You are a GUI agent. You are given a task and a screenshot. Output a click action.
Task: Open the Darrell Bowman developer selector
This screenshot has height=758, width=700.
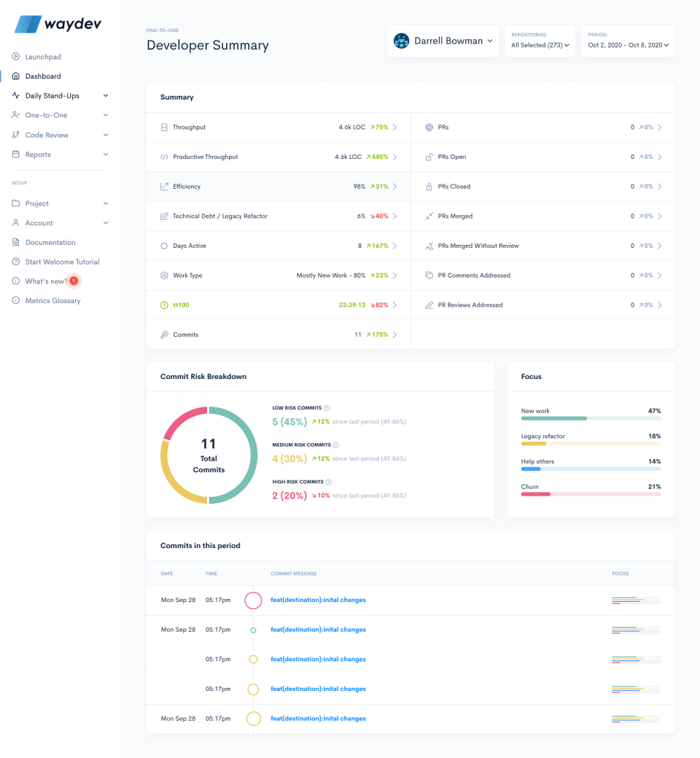(x=443, y=41)
